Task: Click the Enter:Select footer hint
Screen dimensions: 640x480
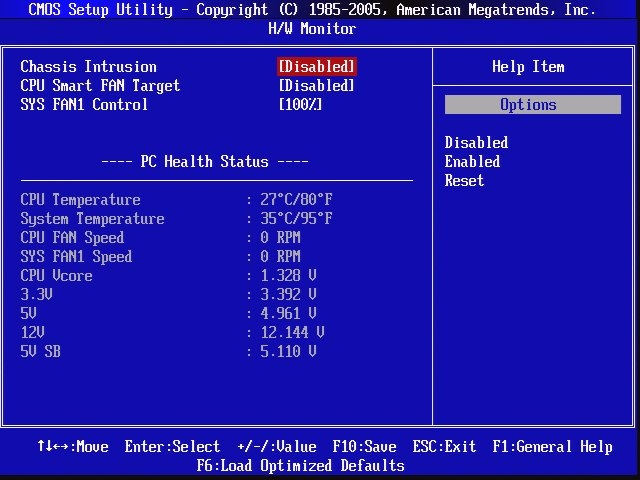Action: (x=172, y=447)
